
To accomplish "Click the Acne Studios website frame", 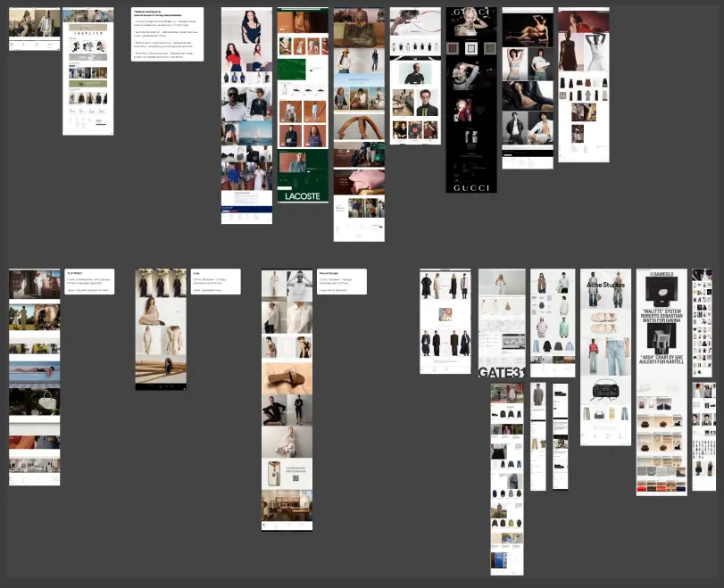I will (x=605, y=357).
